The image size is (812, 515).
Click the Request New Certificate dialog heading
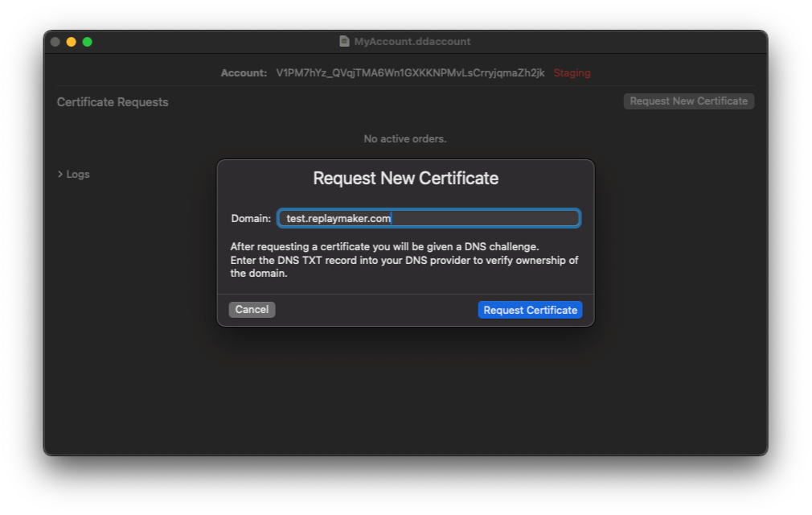[405, 178]
